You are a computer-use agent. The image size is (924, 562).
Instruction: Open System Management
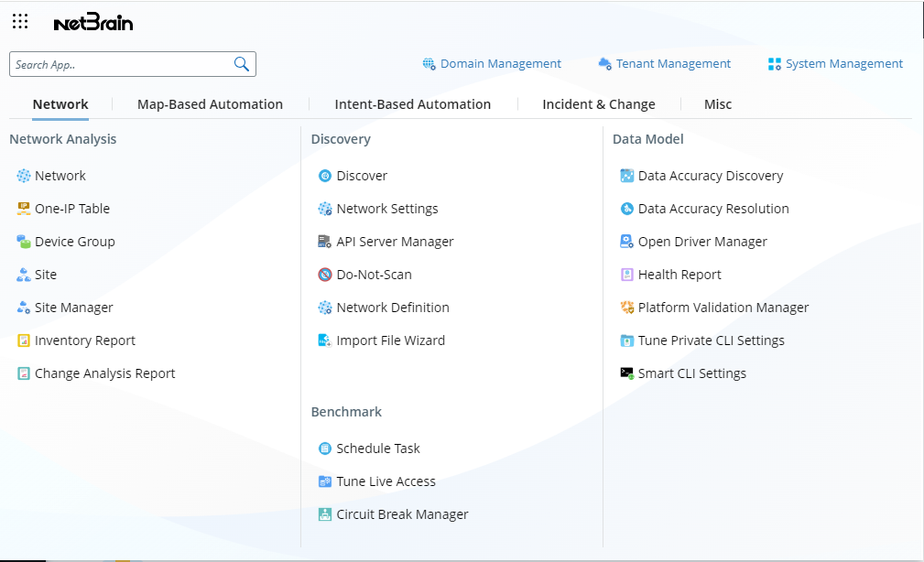pyautogui.click(x=835, y=64)
